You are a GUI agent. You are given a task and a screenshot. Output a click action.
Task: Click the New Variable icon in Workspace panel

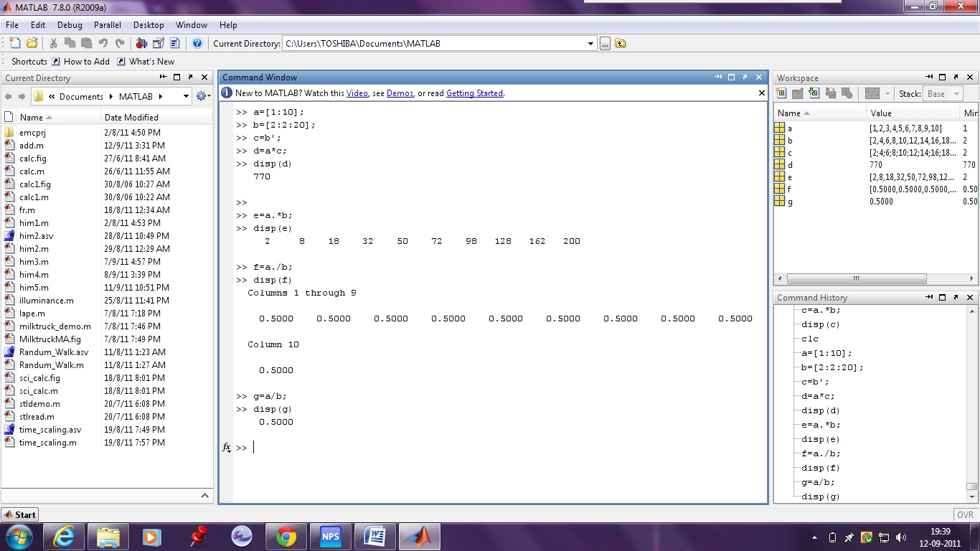pyautogui.click(x=782, y=94)
